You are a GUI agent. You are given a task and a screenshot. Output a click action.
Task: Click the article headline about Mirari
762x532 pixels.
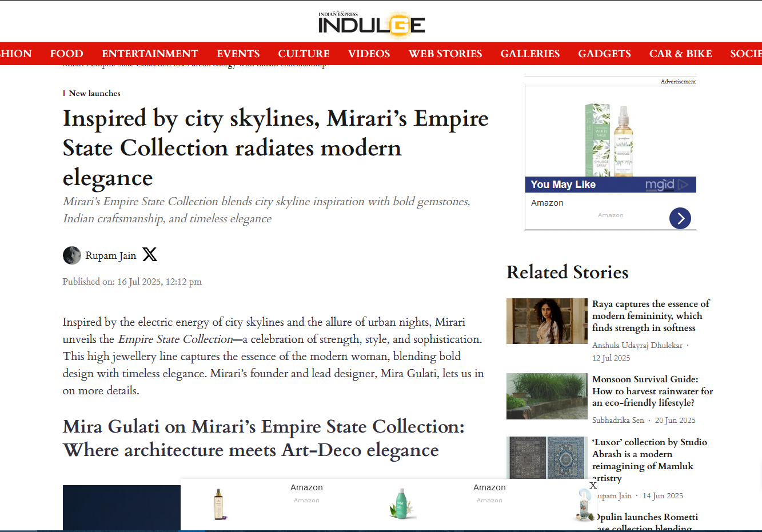[x=276, y=148]
